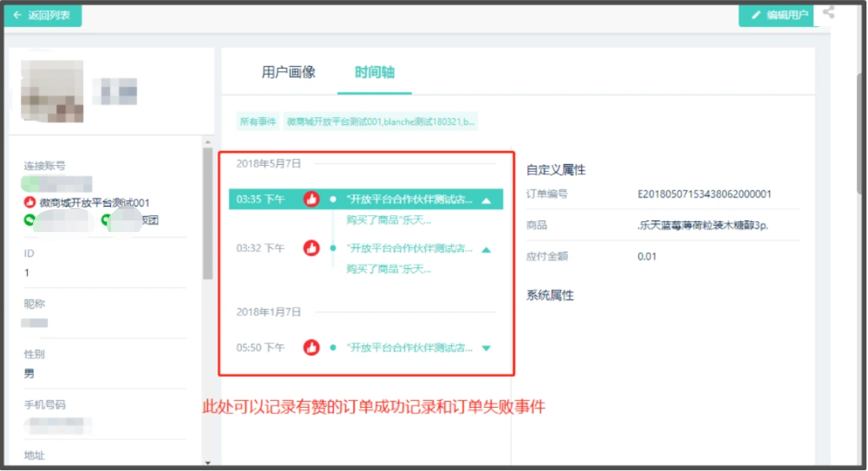Click the Youzan icon on the 03:35 下午 event

coord(311,199)
